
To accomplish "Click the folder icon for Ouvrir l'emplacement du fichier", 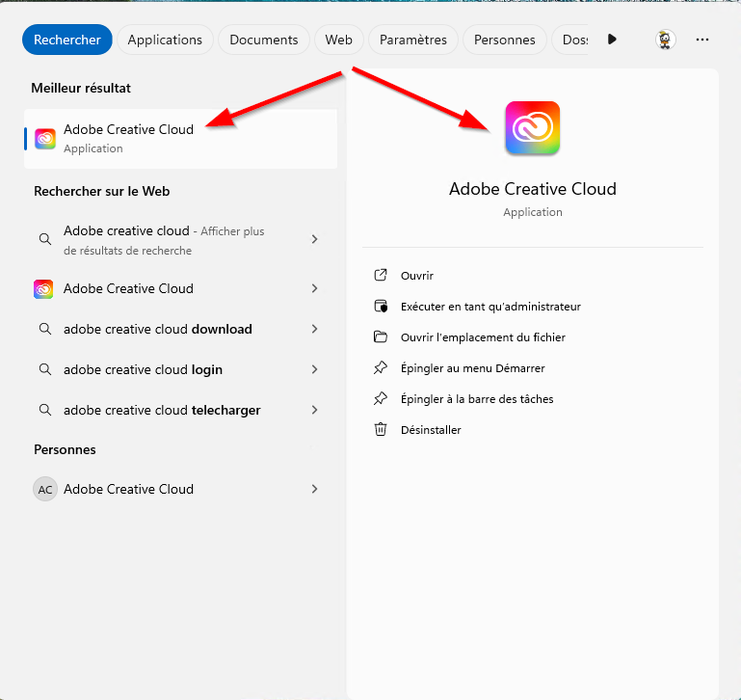I will tap(381, 337).
